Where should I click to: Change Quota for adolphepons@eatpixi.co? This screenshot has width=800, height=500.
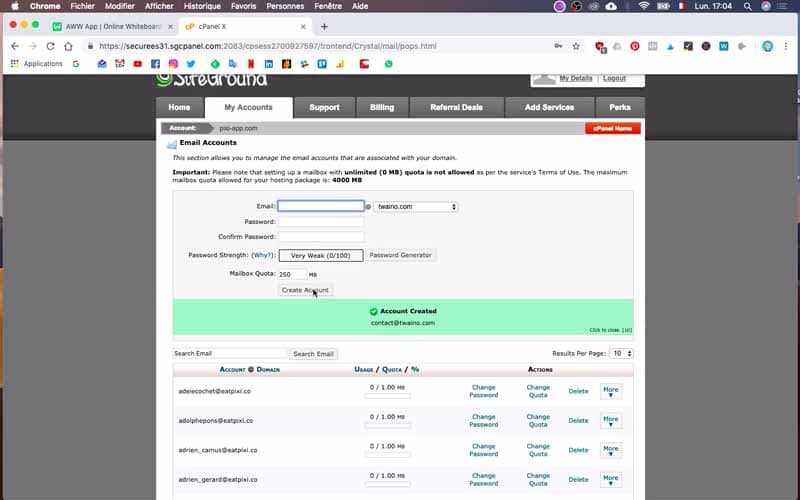click(538, 421)
